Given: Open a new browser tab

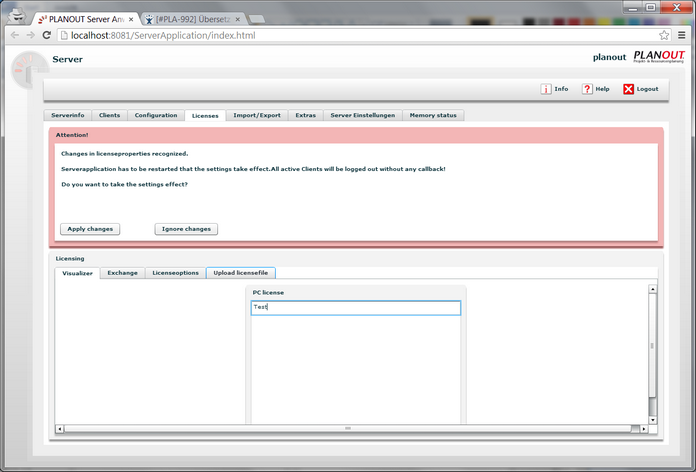Looking at the screenshot, I should (x=257, y=19).
